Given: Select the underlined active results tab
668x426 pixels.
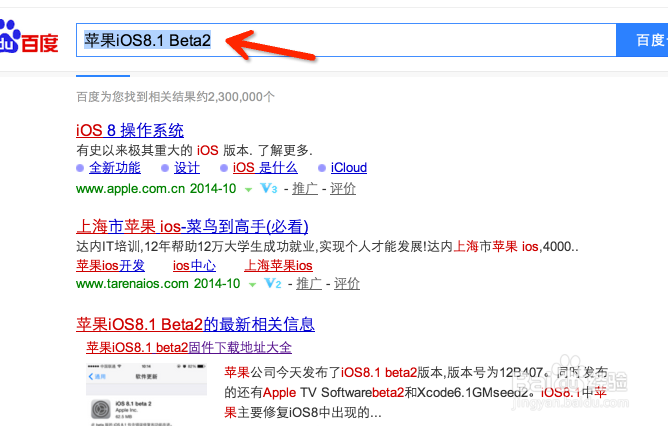Looking at the screenshot, I should click(103, 76).
